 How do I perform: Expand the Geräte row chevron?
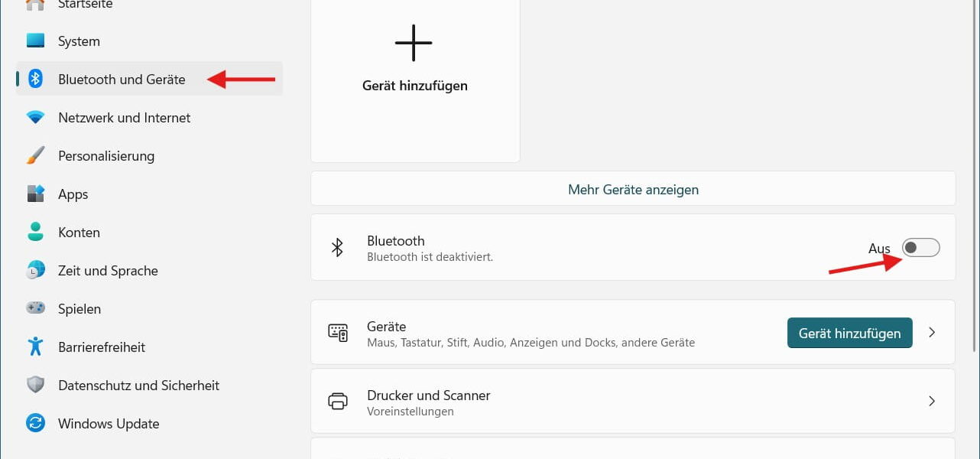click(x=932, y=332)
